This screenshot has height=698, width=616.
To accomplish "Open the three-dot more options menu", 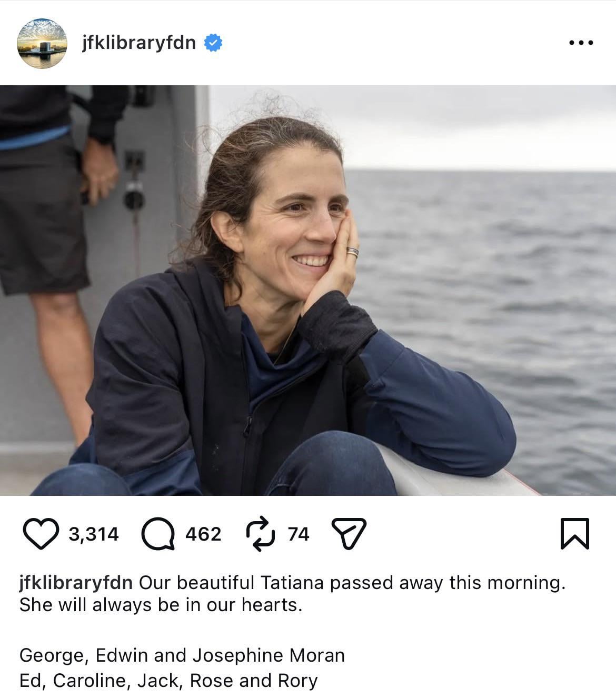I will click(581, 43).
